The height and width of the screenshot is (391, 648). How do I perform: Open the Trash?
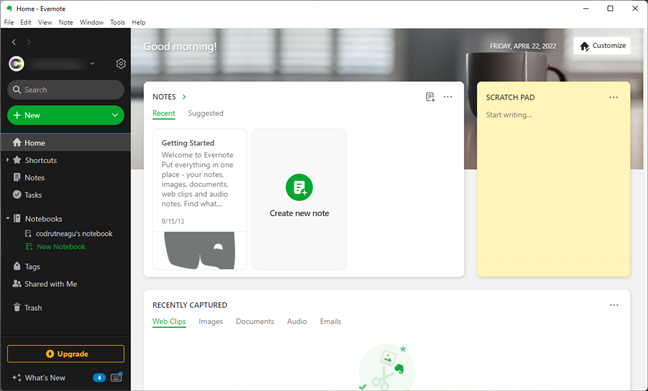click(33, 308)
